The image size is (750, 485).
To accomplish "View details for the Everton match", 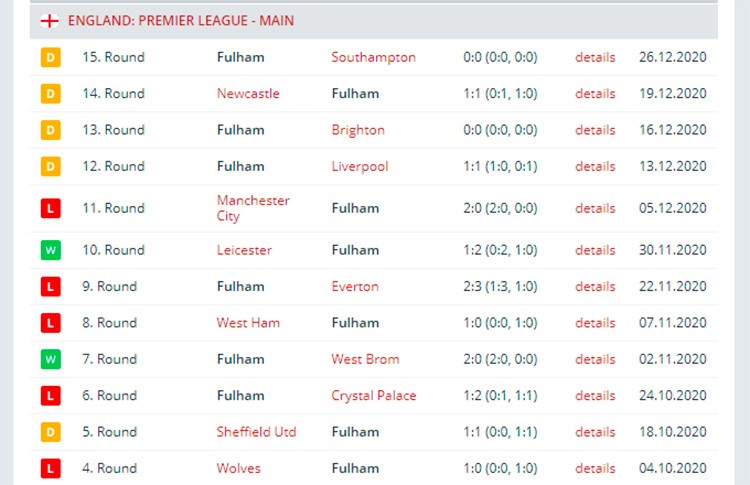I will (595, 287).
